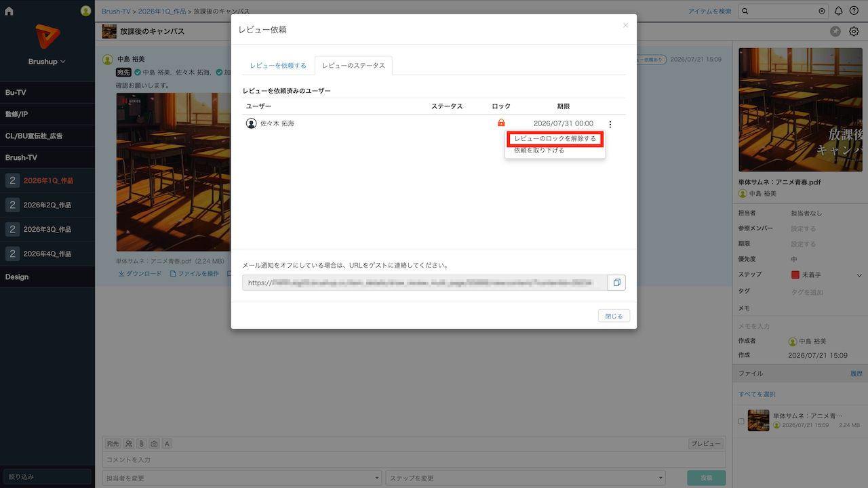The height and width of the screenshot is (488, 868).
Task: Click the Brushup logo in the sidebar
Action: coord(47,37)
